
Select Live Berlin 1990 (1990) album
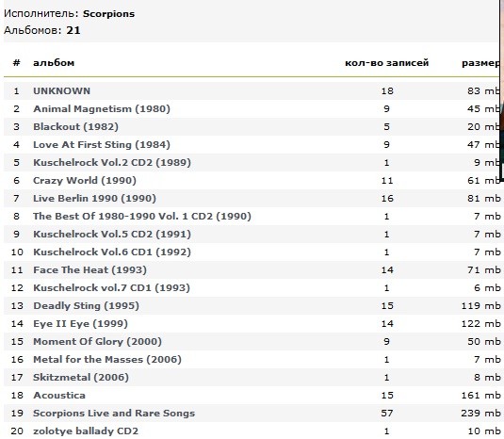[x=94, y=198]
